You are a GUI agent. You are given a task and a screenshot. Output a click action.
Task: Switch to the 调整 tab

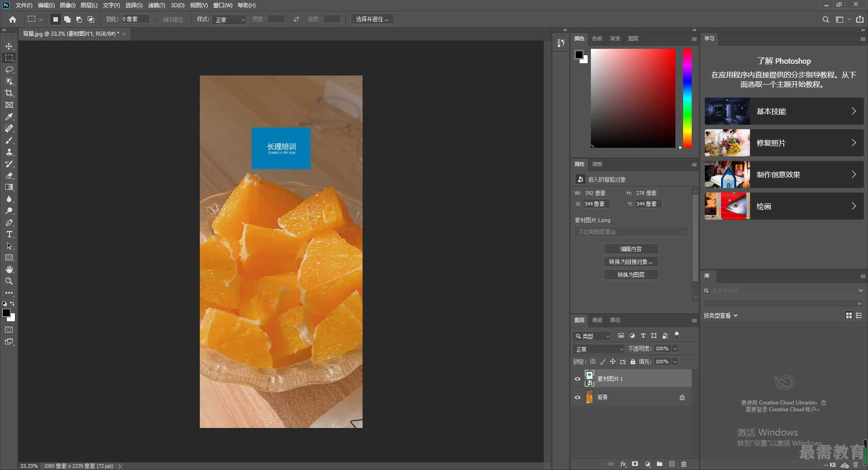[597, 164]
